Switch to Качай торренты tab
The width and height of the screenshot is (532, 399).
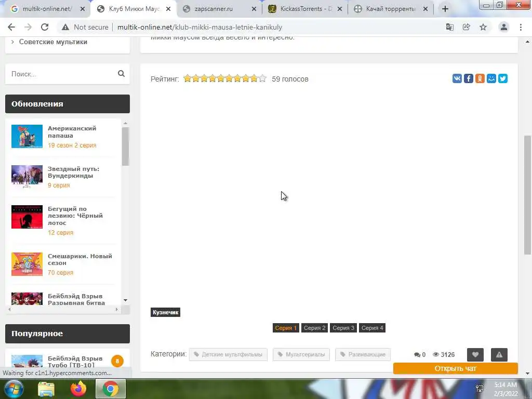[390, 9]
